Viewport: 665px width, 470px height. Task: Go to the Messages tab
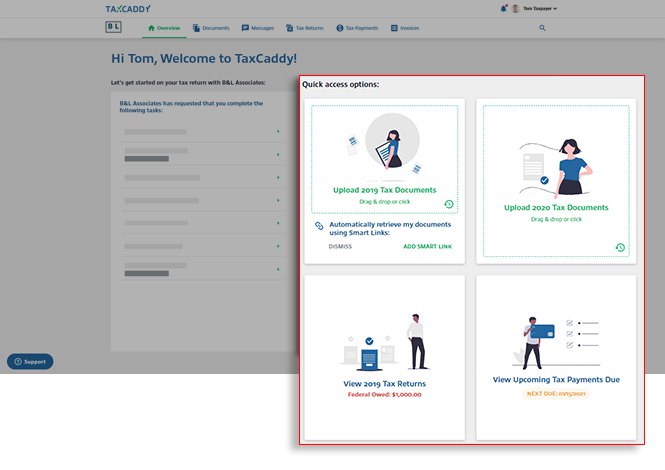tap(257, 28)
